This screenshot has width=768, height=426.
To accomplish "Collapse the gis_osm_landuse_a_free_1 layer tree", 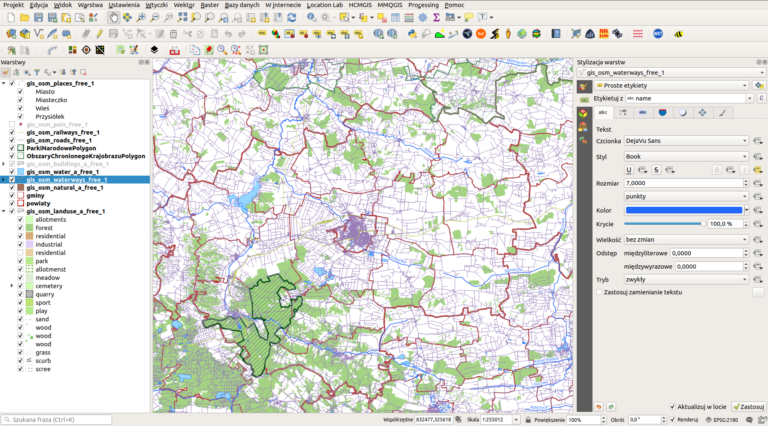I will pyautogui.click(x=4, y=212).
